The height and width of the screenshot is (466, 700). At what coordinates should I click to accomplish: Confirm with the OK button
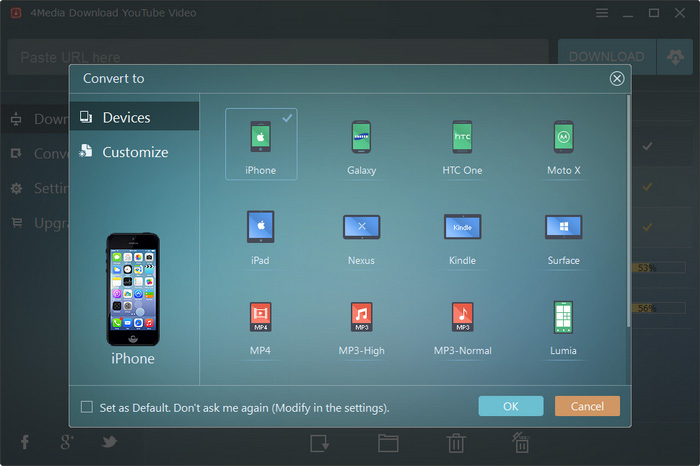510,406
